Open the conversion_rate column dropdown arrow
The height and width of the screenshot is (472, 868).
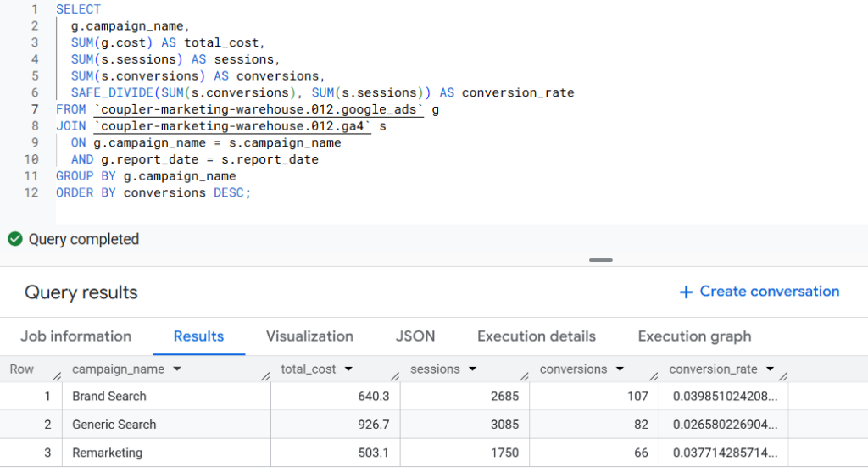click(770, 369)
